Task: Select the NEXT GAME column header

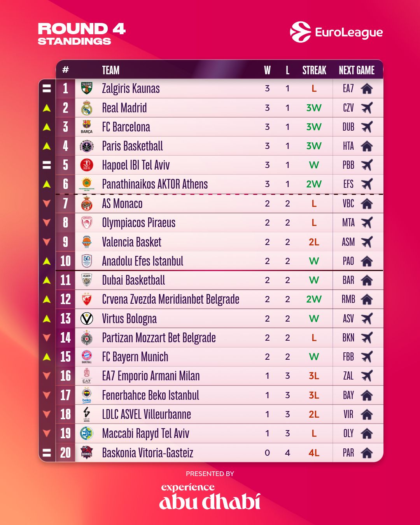Action: point(357,70)
